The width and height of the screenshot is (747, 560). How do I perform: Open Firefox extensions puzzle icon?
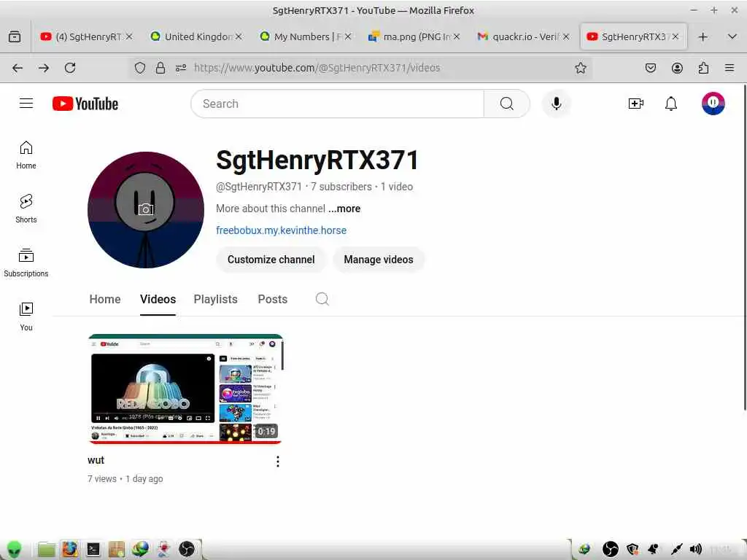coord(703,68)
